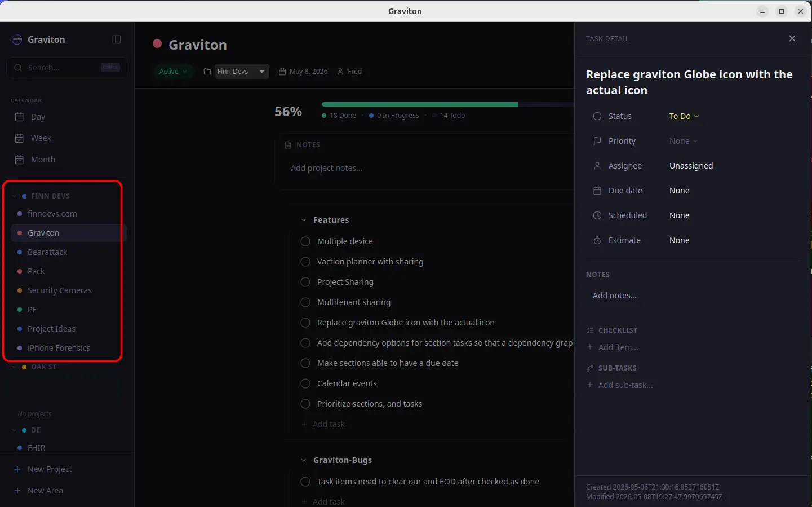This screenshot has height=507, width=812.
Task: Click the Fred owner label
Action: 349,72
